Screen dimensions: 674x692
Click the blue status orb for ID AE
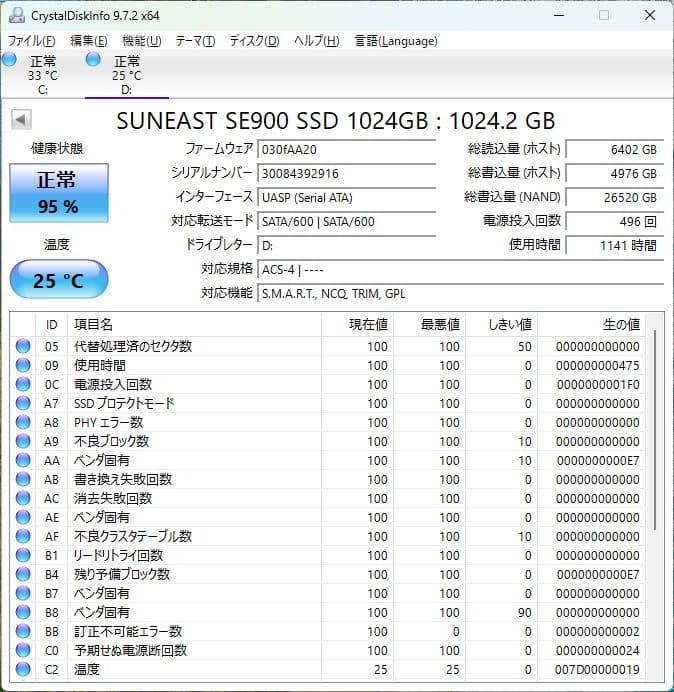pos(23,517)
